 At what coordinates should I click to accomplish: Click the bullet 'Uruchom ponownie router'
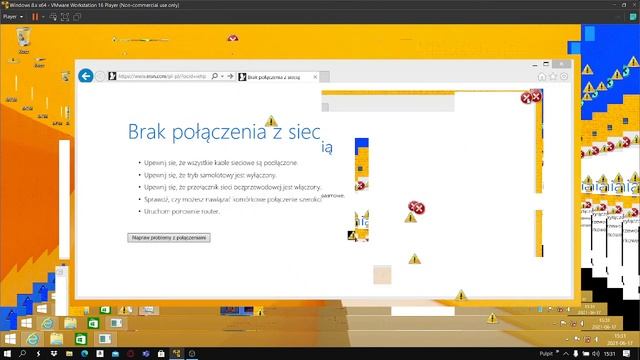pyautogui.click(x=182, y=211)
